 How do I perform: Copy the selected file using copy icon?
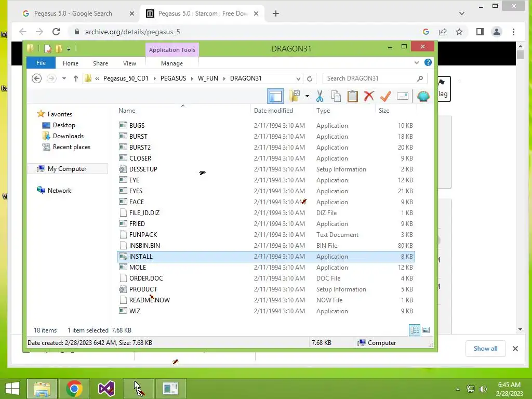336,96
